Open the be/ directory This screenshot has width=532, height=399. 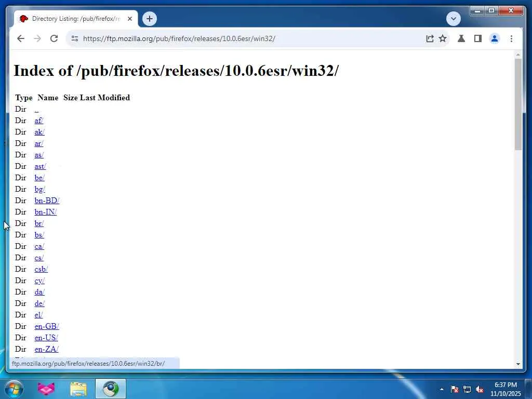39,178
